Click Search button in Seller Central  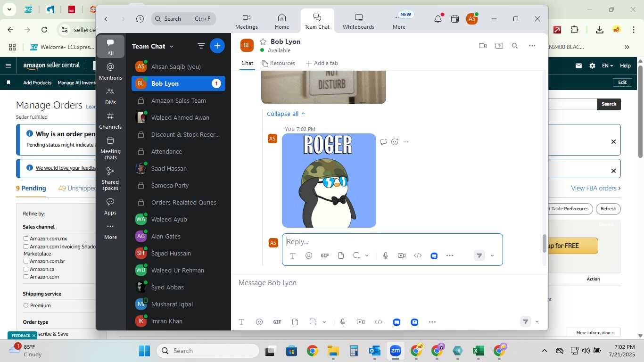tap(609, 104)
